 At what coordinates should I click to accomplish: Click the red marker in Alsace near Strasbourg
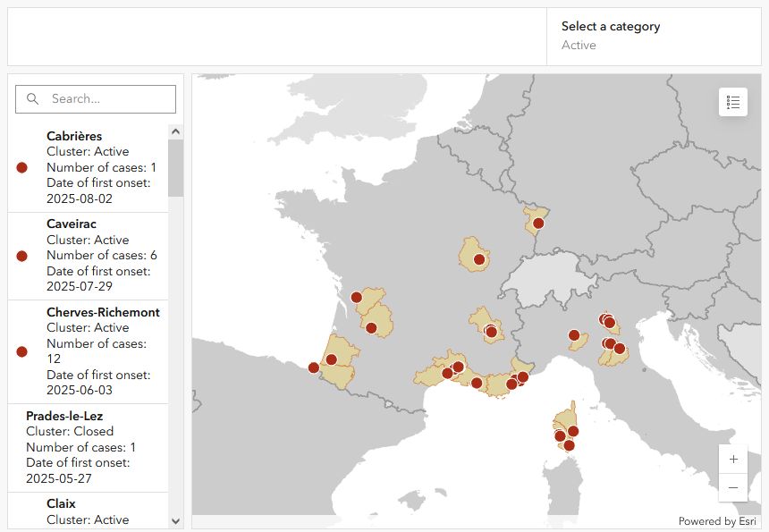click(538, 223)
